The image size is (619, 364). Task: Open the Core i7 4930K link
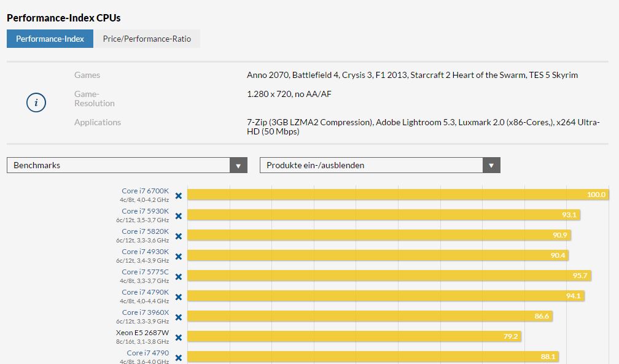[x=146, y=252]
